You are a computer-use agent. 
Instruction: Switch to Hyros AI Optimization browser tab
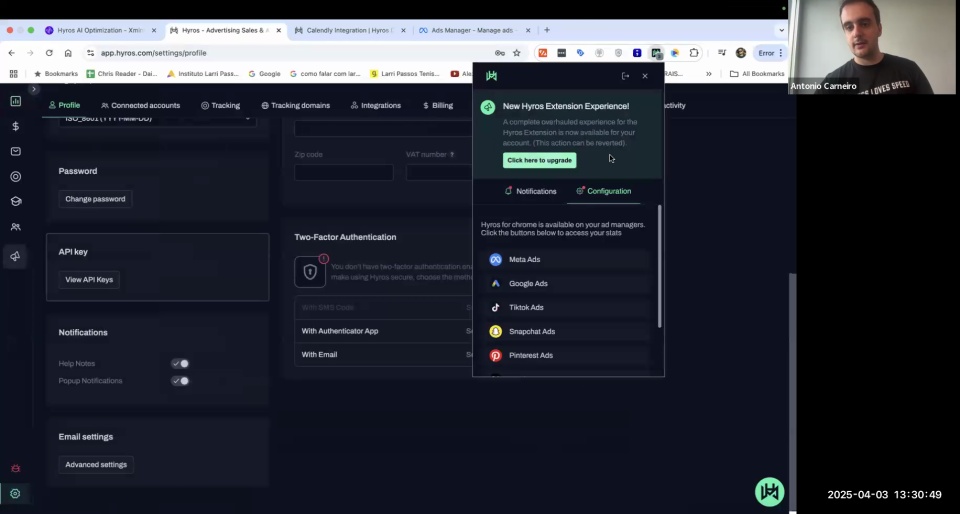click(x=100, y=30)
